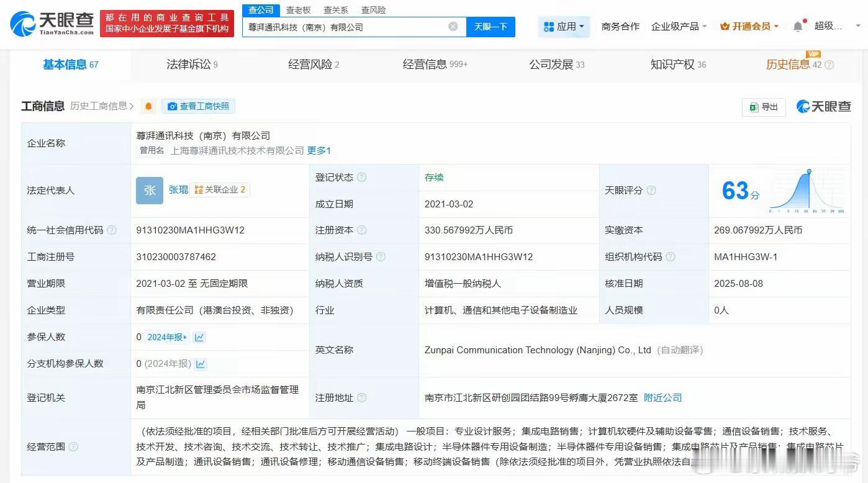
Task: Open the notification bell
Action: pyautogui.click(x=798, y=26)
